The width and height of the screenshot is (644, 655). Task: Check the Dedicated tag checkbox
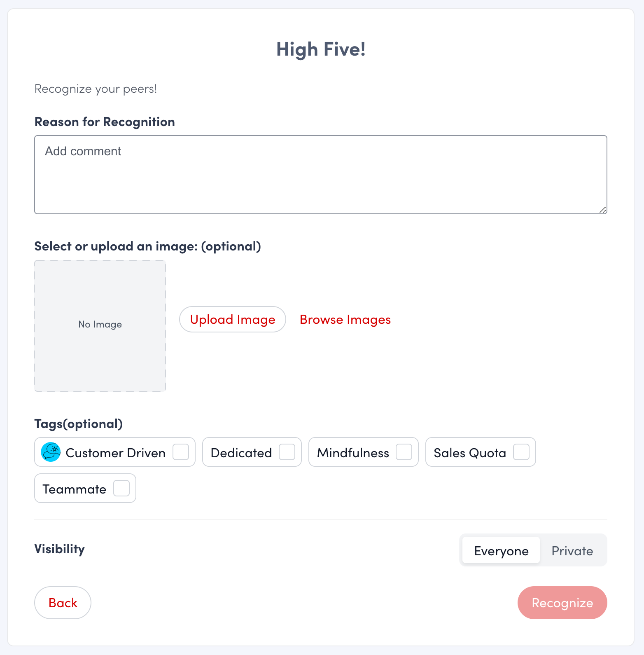pyautogui.click(x=287, y=452)
